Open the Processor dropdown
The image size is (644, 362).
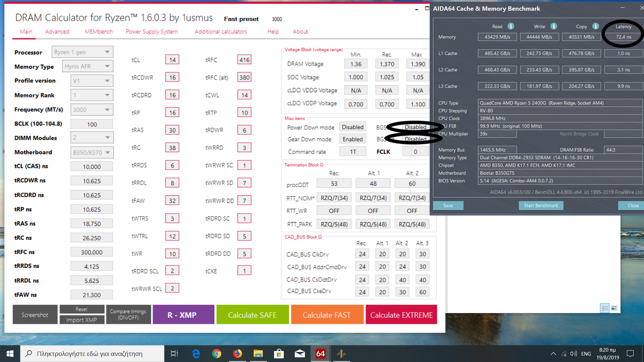click(83, 52)
